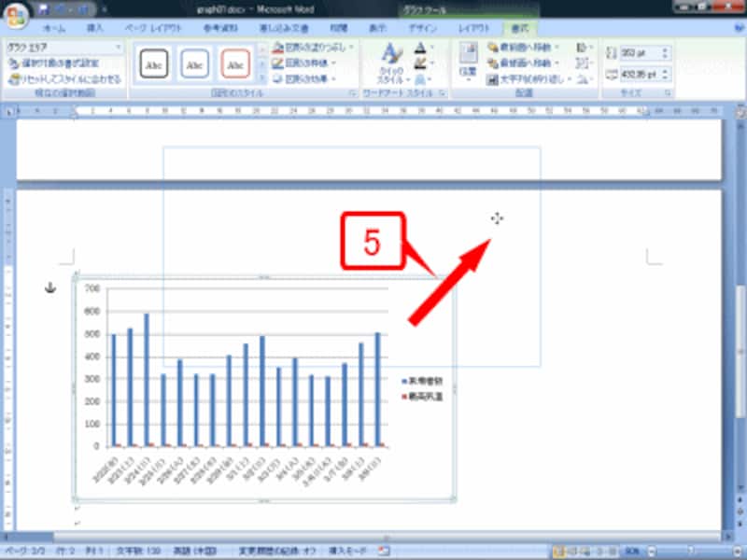Click the red series legend entry
This screenshot has width=747, height=560.
[422, 396]
